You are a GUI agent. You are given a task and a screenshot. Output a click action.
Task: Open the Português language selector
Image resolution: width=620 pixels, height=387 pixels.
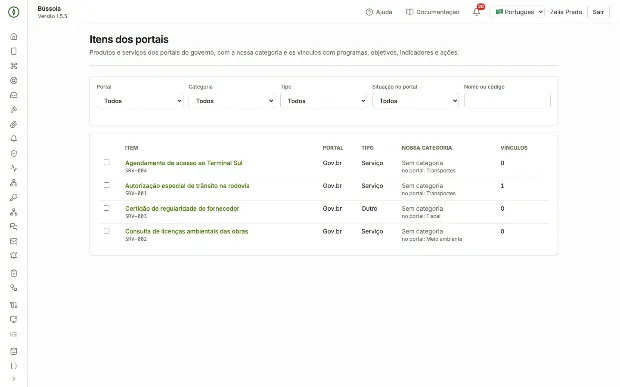pos(517,12)
